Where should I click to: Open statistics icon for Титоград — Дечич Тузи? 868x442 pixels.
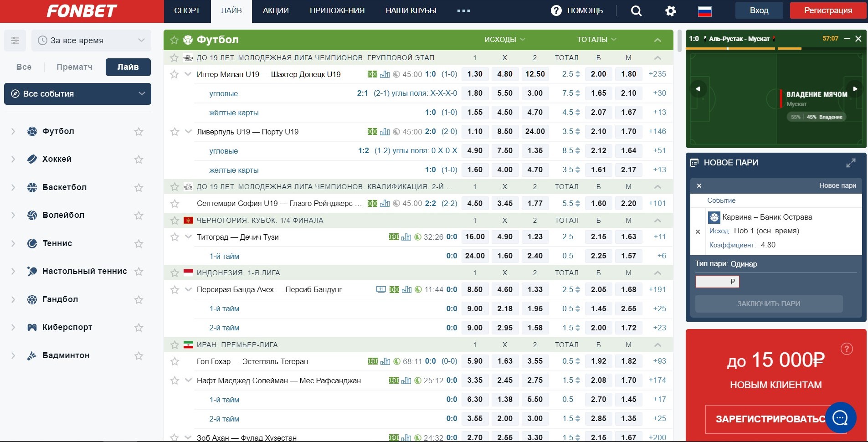pos(406,237)
